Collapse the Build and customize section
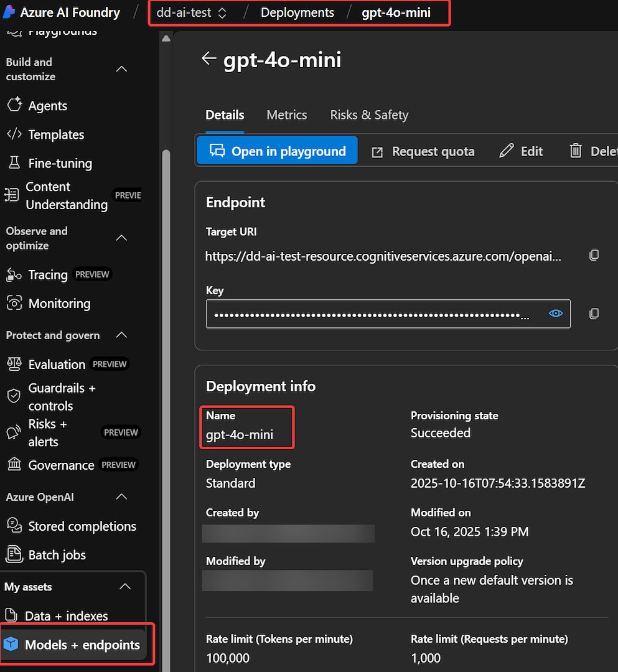The height and width of the screenshot is (672, 618). tap(122, 69)
